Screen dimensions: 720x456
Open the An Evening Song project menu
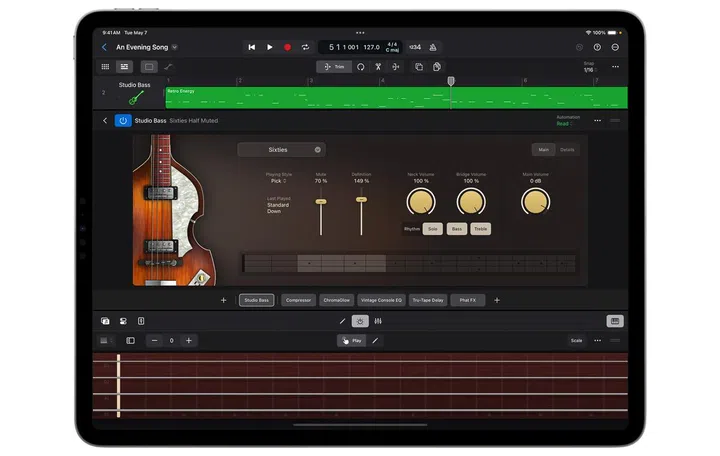click(x=146, y=47)
